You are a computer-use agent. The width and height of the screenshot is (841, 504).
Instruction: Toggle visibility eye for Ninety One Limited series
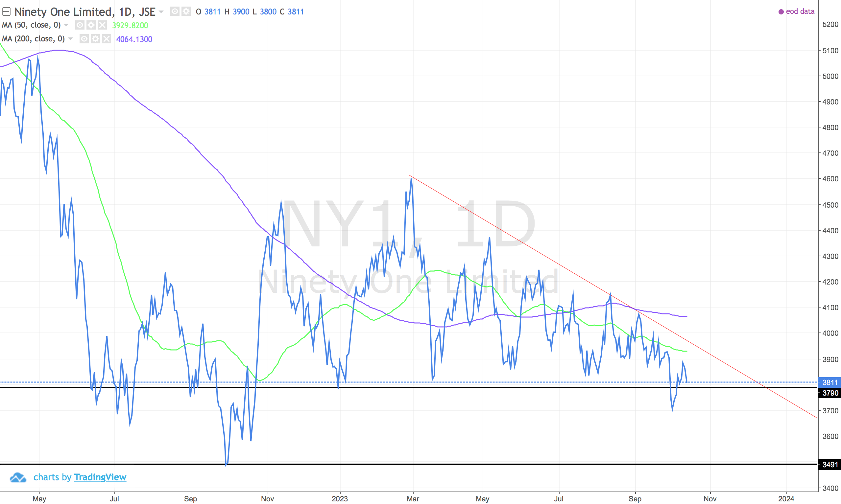tap(175, 11)
